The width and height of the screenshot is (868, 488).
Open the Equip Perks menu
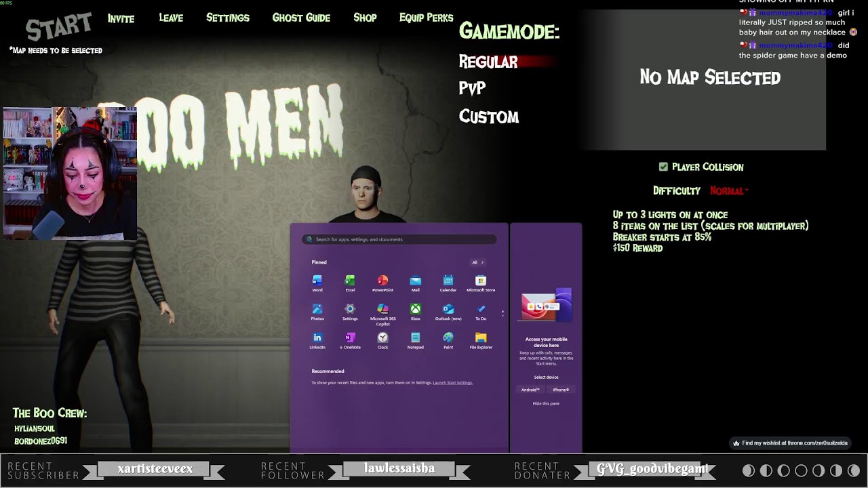[x=426, y=18]
